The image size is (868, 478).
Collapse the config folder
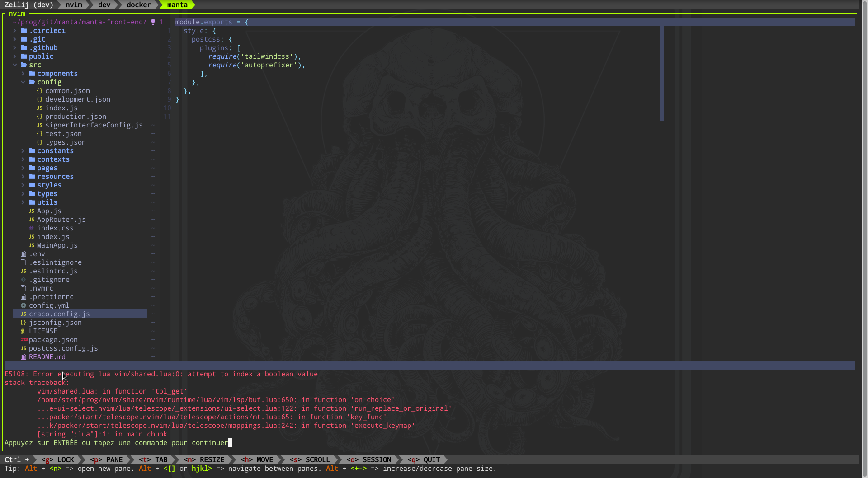coord(23,82)
